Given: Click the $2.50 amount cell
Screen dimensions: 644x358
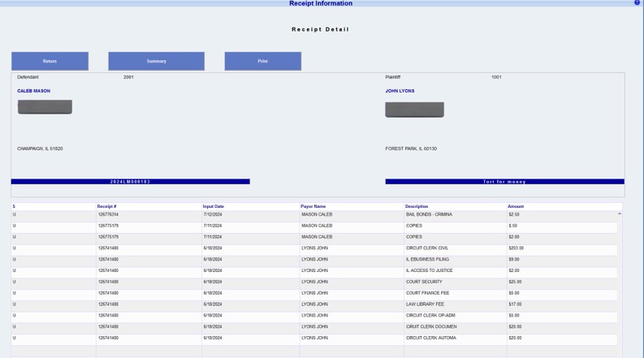Looking at the screenshot, I should 514,214.
